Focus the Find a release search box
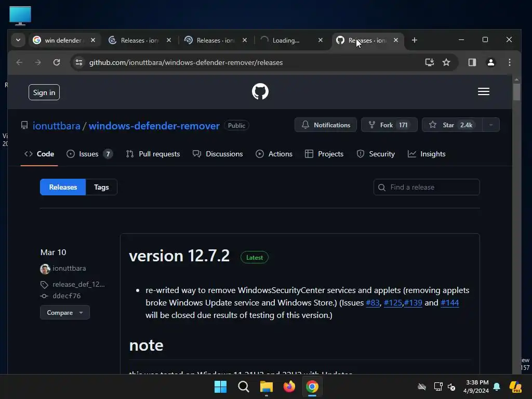This screenshot has height=399, width=532. pos(427,187)
